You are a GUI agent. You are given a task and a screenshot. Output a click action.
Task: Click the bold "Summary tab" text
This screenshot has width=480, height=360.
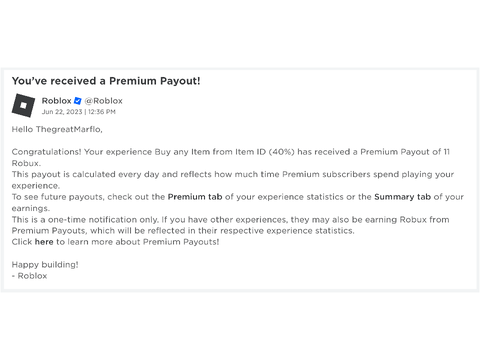click(x=403, y=197)
